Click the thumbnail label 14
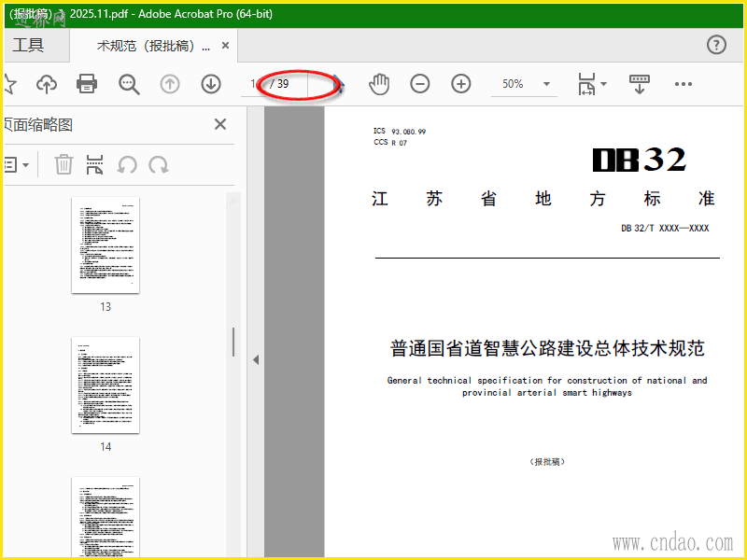 (x=106, y=447)
